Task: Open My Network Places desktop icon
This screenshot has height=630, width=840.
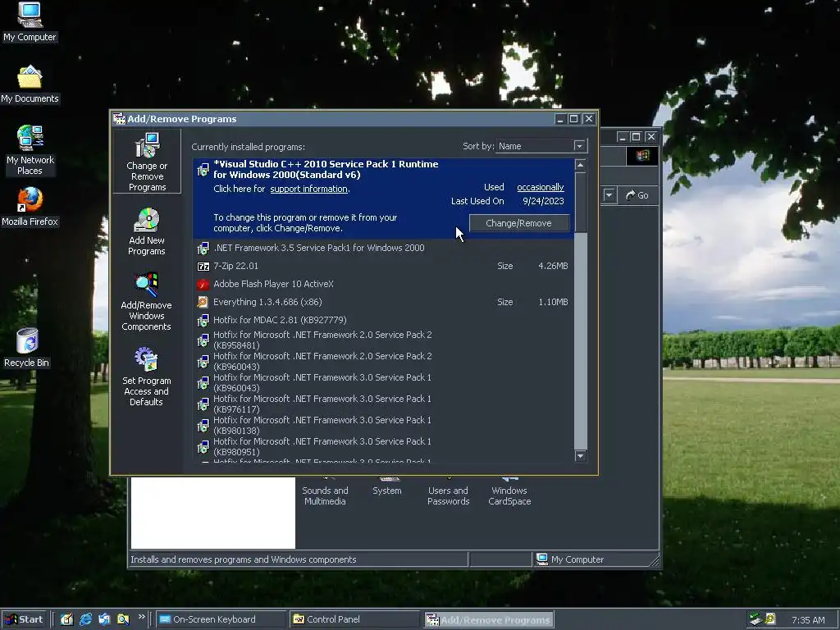Action: [x=30, y=150]
